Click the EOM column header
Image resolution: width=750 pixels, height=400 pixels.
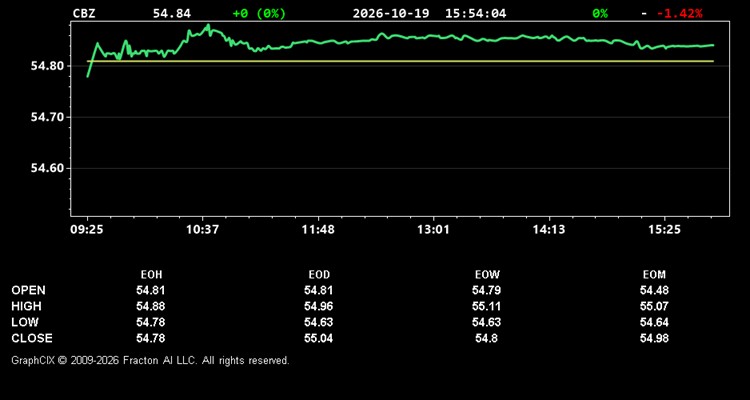(x=654, y=275)
